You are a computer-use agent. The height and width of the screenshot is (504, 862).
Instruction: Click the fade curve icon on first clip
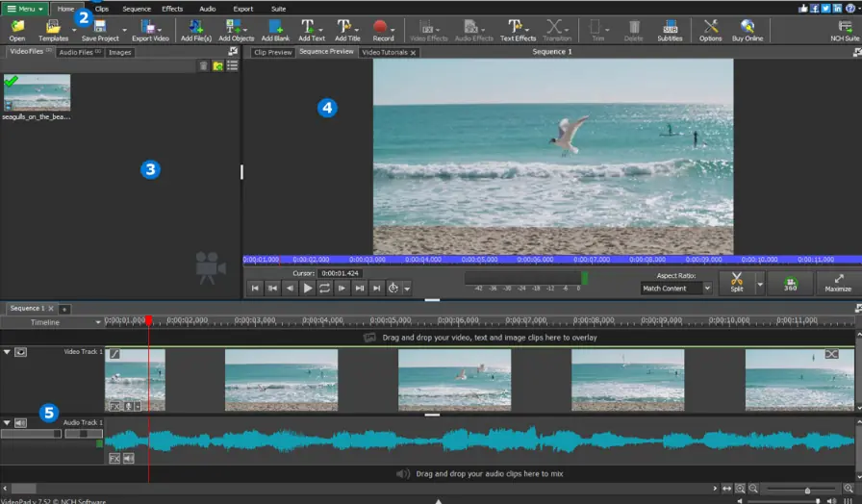click(114, 354)
